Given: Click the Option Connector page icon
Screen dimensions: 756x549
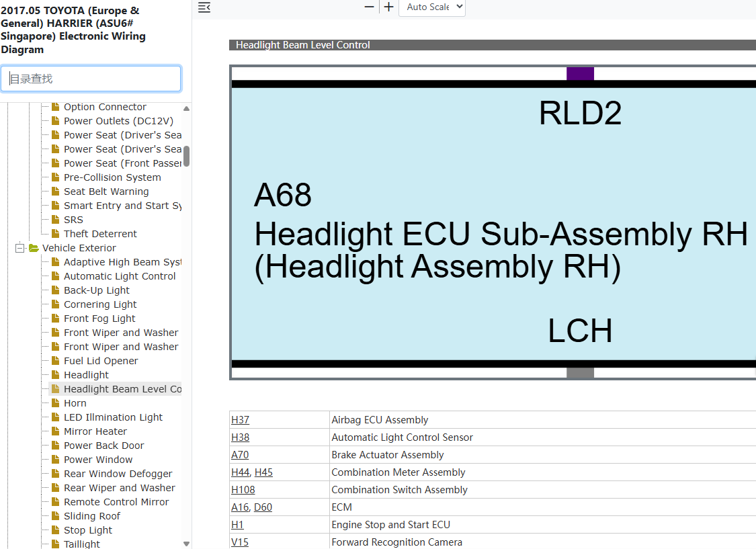Looking at the screenshot, I should tap(56, 107).
